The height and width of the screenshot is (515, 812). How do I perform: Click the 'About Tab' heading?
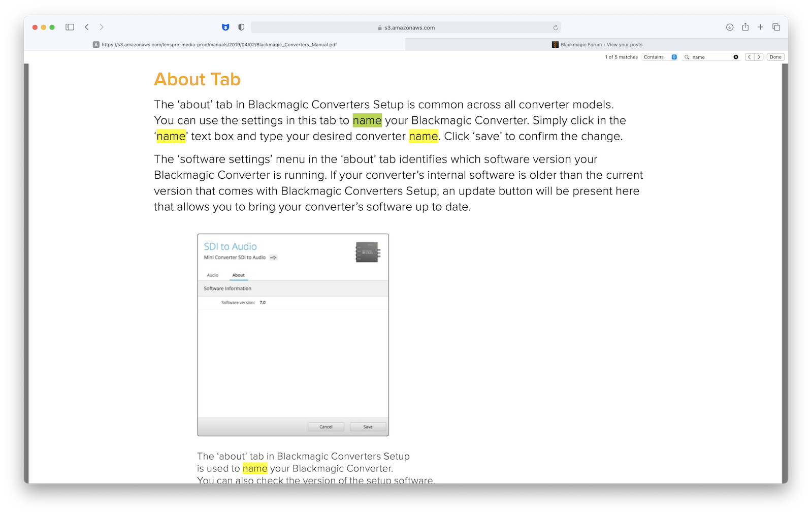[197, 79]
